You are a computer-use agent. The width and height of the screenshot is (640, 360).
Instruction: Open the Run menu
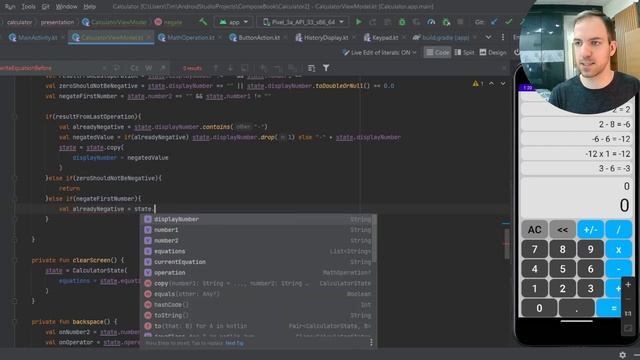tap(10, 7)
